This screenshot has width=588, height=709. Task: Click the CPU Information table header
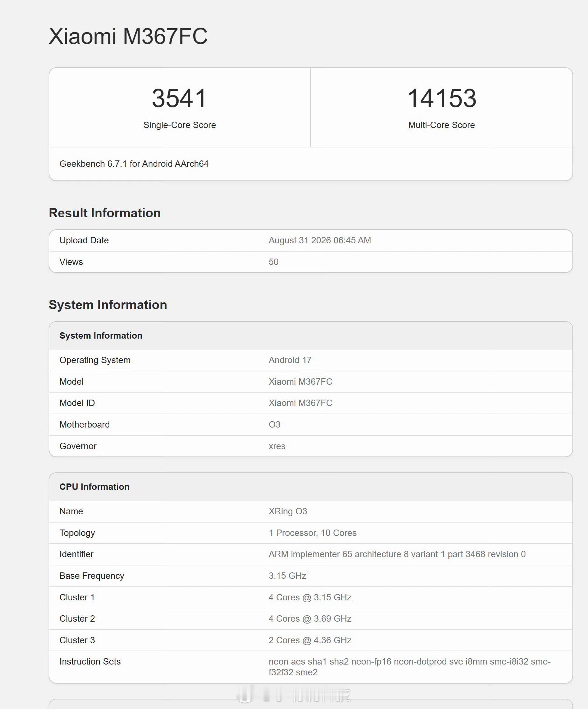pyautogui.click(x=94, y=487)
